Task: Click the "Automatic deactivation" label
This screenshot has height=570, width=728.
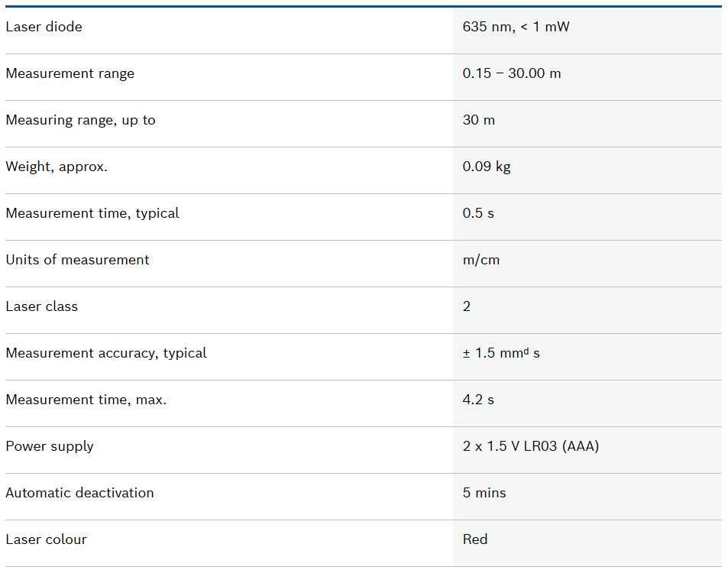Action: click(x=79, y=493)
